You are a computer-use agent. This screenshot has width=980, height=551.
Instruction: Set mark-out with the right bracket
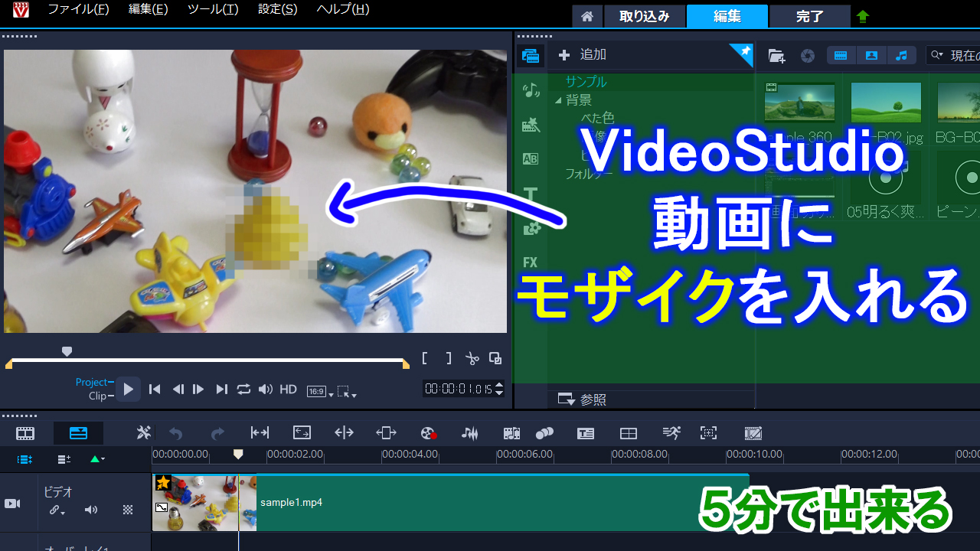(x=449, y=358)
